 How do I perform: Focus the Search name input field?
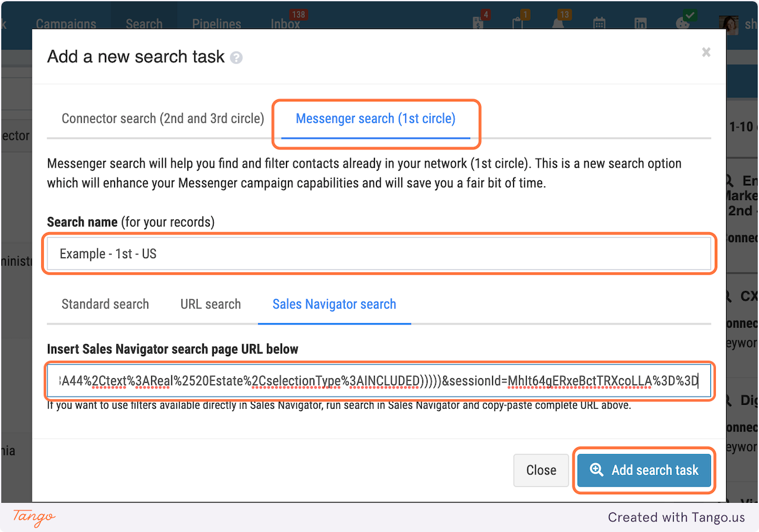click(x=379, y=254)
